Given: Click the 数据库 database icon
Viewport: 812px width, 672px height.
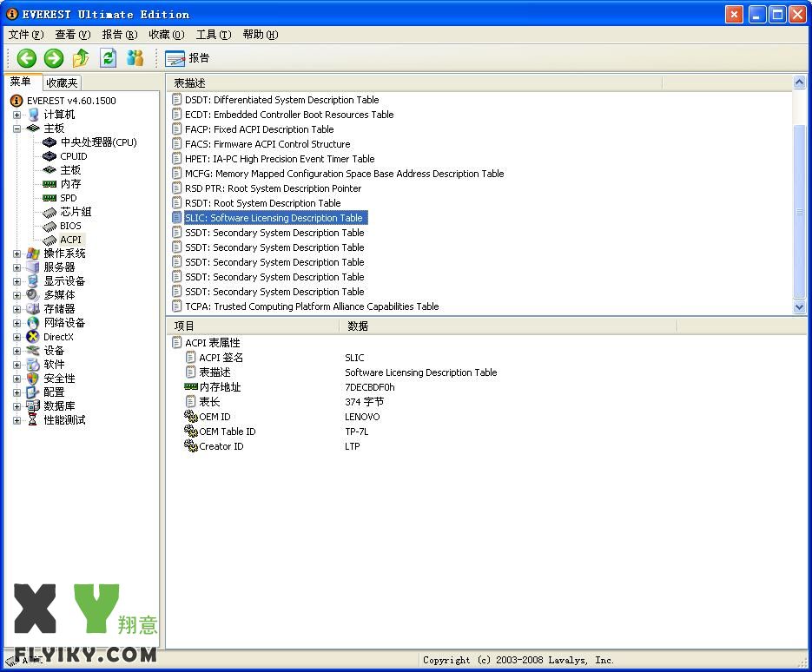Looking at the screenshot, I should coord(33,406).
